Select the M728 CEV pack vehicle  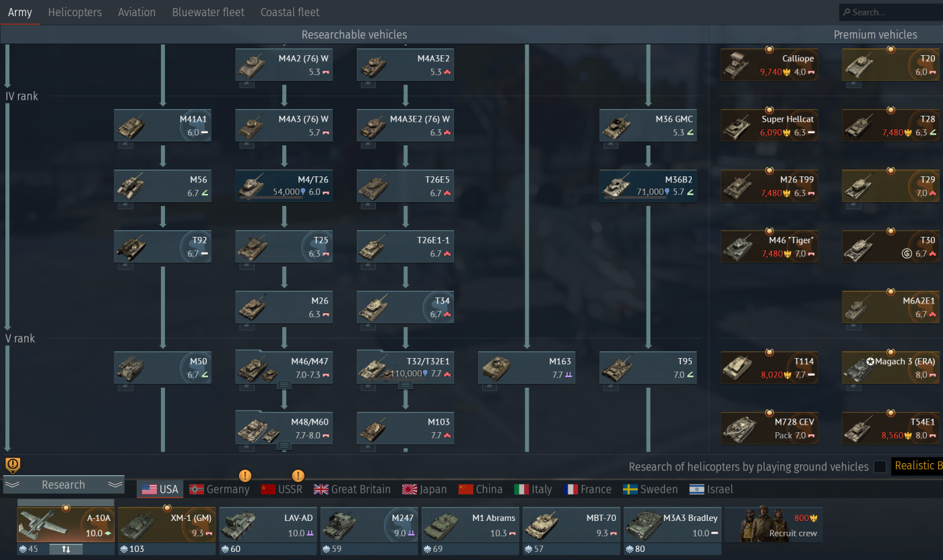[769, 428]
